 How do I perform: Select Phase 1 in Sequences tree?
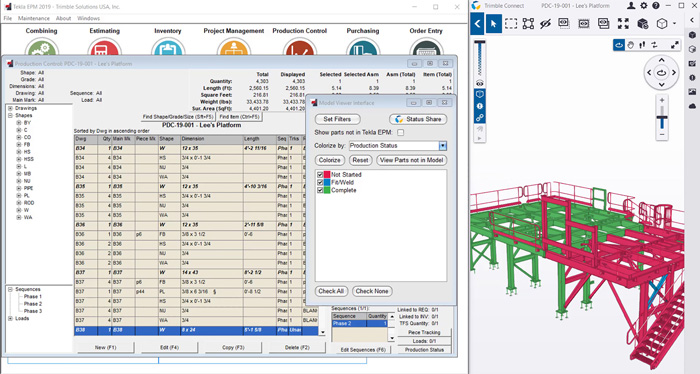tap(33, 296)
